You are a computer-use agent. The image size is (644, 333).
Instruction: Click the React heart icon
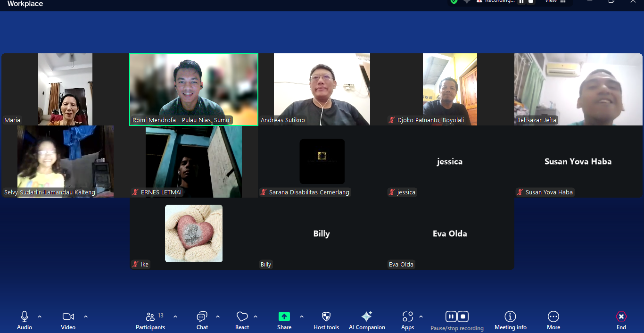tap(242, 316)
